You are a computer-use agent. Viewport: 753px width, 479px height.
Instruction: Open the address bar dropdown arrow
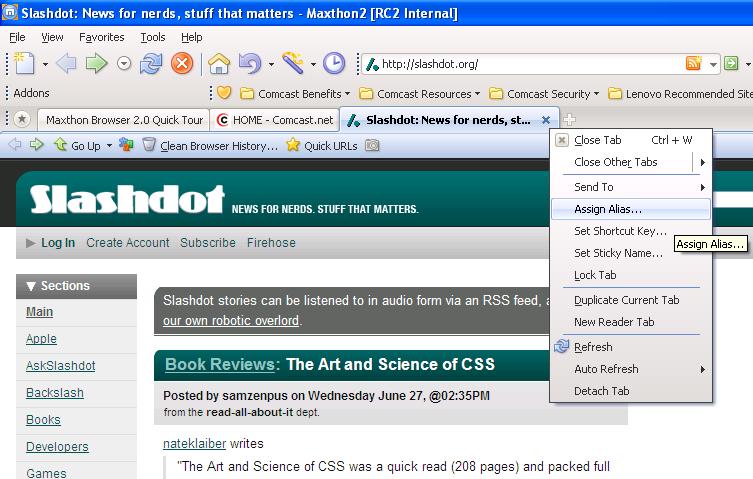[x=713, y=64]
